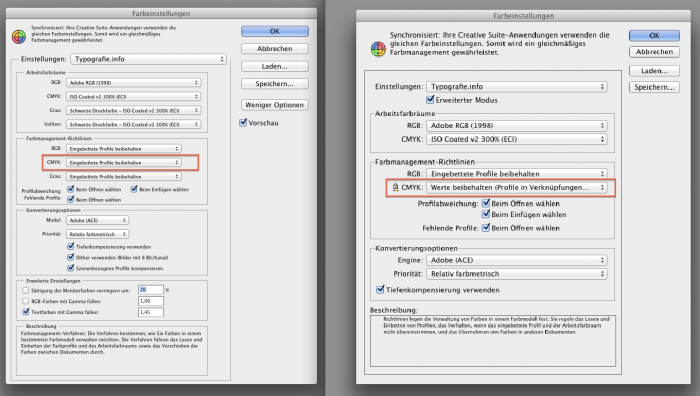Toggle Profilabweichung Beim Öffnen wählen in right dialog
The width and height of the screenshot is (700, 396).
point(486,203)
